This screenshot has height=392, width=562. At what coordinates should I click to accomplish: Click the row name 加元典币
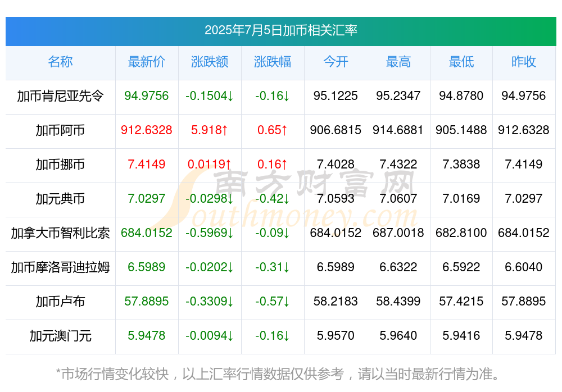(x=60, y=198)
